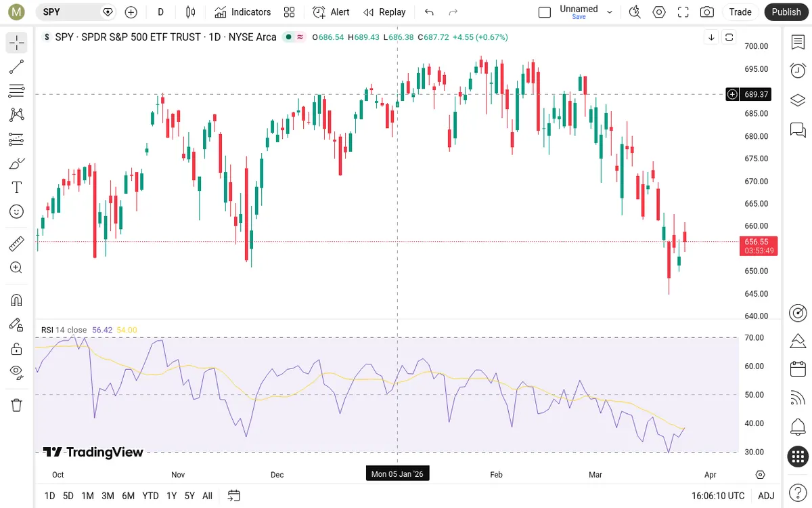The height and width of the screenshot is (508, 812).
Task: Open the news feed panel
Action: tap(798, 398)
